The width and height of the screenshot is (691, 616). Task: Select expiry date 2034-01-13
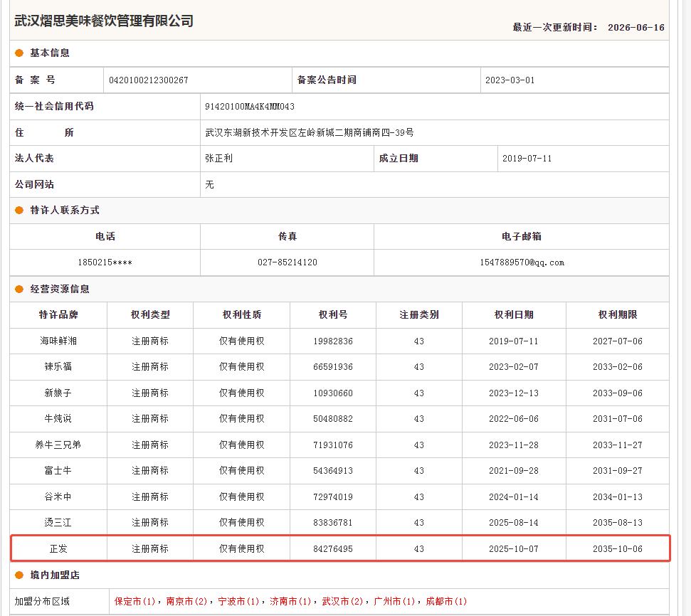618,497
